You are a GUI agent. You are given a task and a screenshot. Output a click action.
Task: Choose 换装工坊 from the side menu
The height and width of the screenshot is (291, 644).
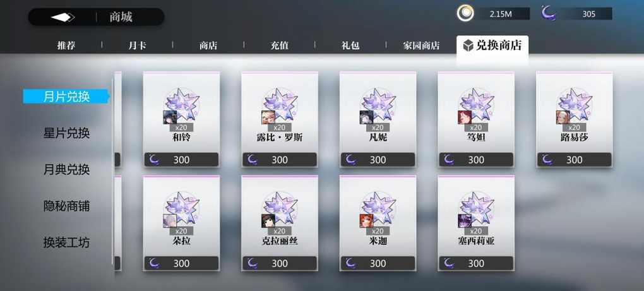[x=66, y=242]
